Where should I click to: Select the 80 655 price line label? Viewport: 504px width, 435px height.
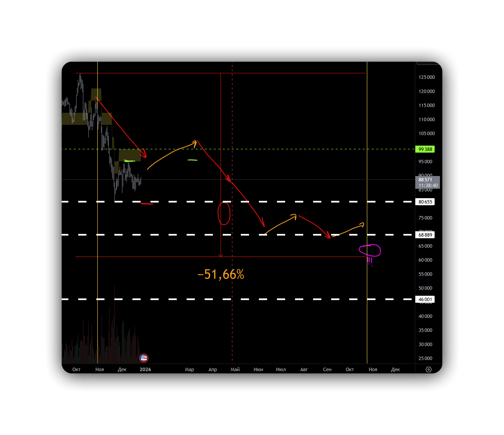point(425,202)
